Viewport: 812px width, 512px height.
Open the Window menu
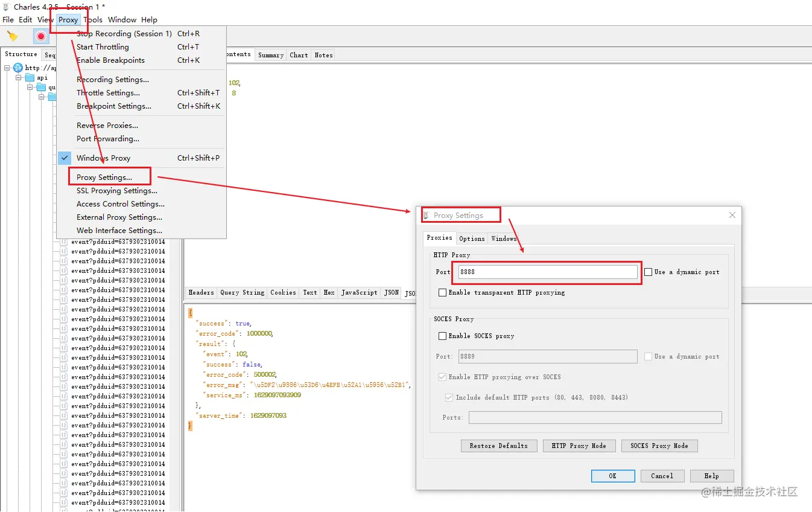click(x=122, y=19)
